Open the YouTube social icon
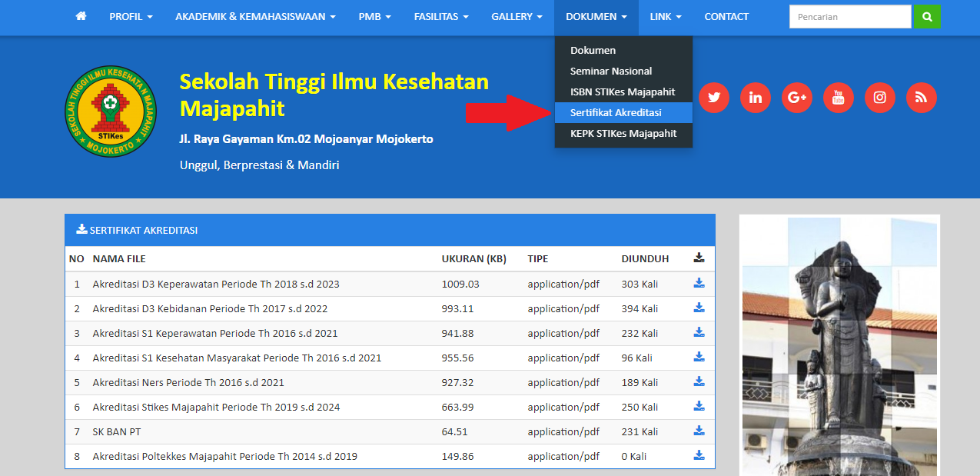Screen dimensions: 980x476 click(839, 98)
